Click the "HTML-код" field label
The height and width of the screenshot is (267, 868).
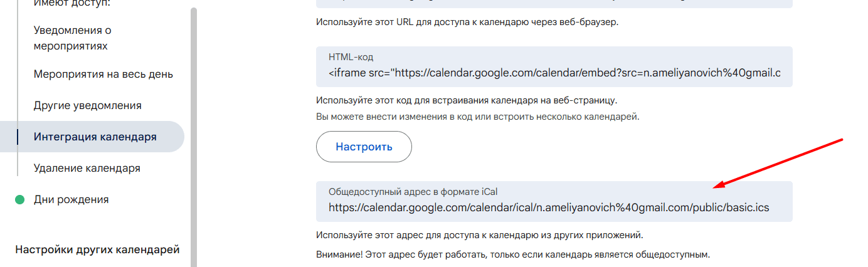point(351,57)
